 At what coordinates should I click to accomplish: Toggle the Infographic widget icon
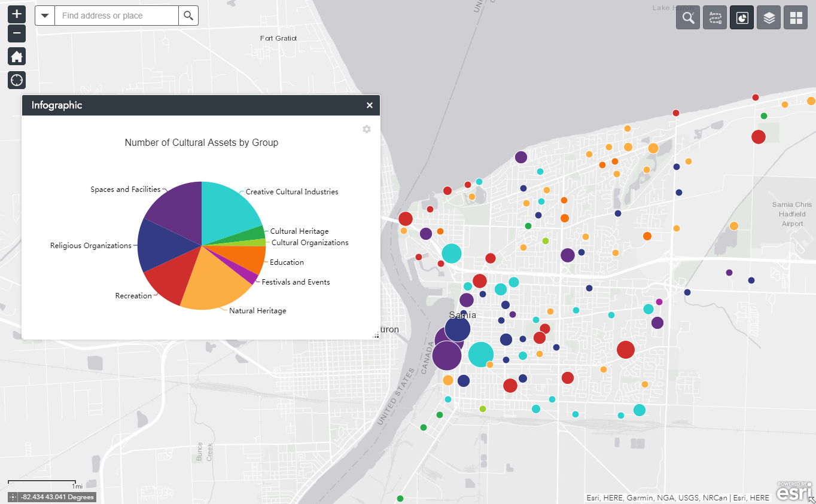(x=741, y=17)
